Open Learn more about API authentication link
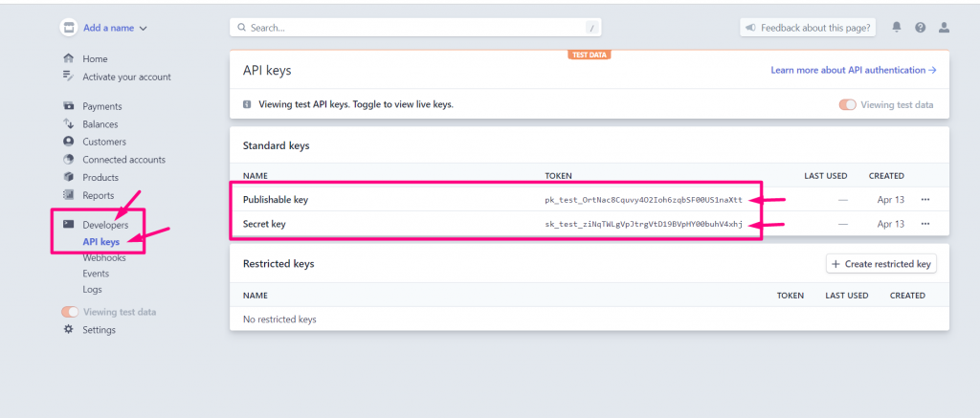980x418 pixels. (853, 70)
